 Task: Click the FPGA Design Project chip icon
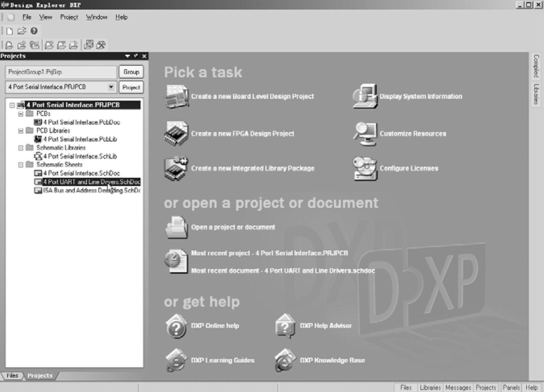176,133
